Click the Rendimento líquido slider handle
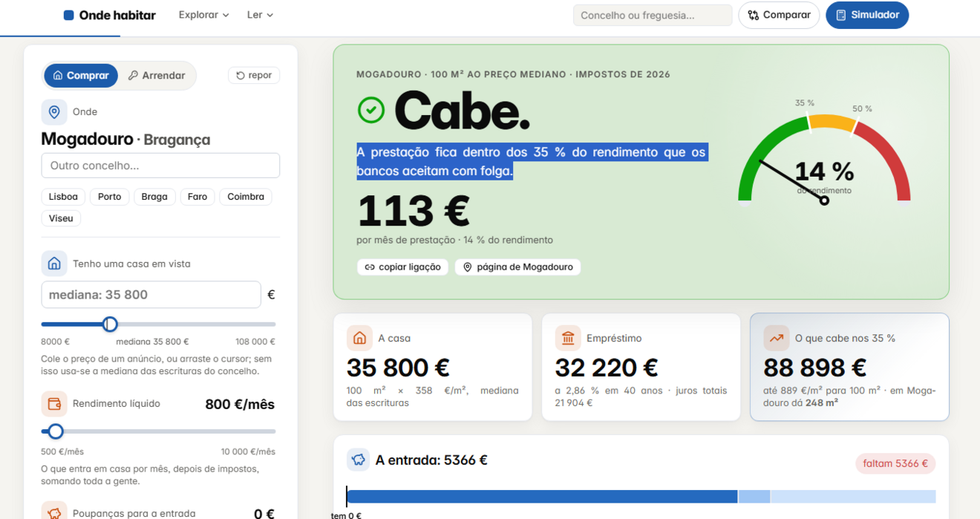Image resolution: width=980 pixels, height=519 pixels. 56,431
